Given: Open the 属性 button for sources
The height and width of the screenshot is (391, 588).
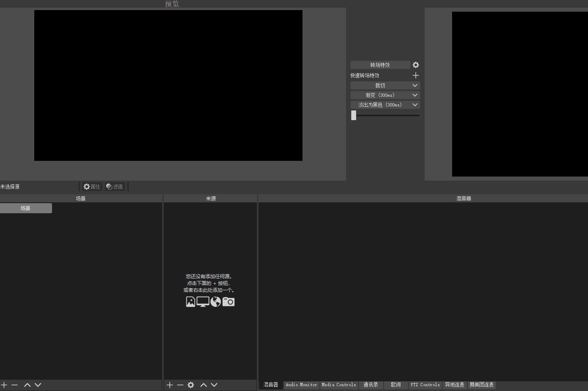Looking at the screenshot, I should (92, 186).
